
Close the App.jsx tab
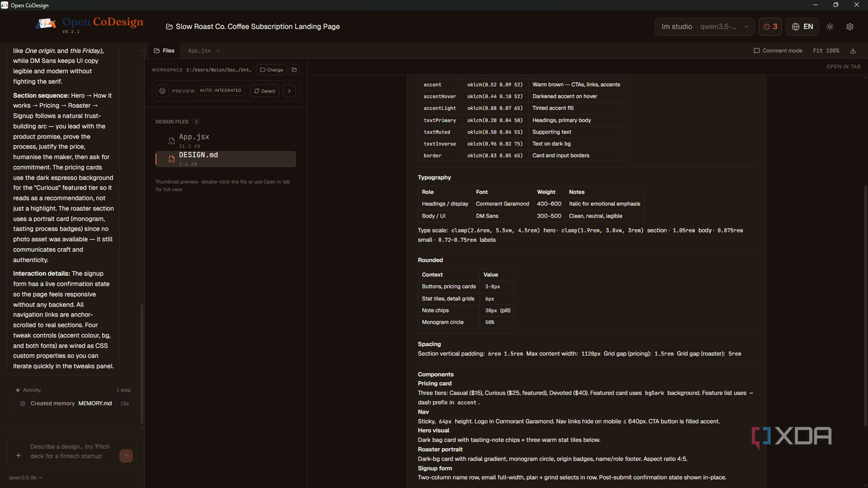point(218,51)
